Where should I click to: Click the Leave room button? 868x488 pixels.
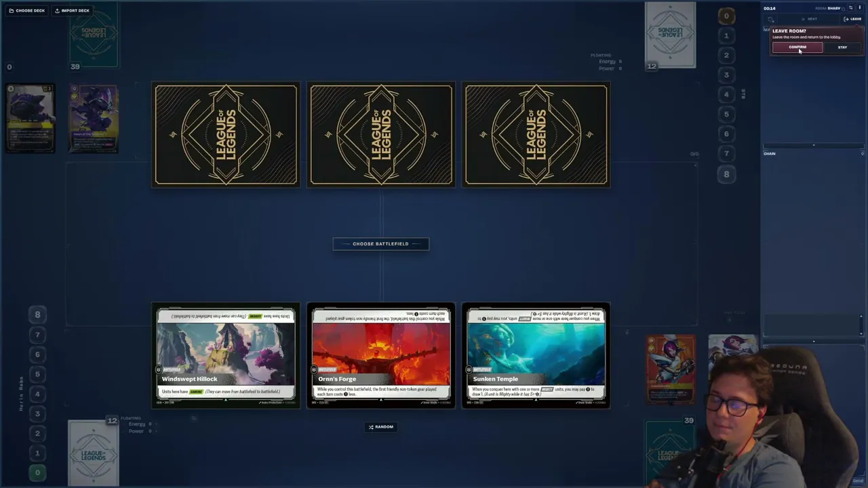click(852, 19)
